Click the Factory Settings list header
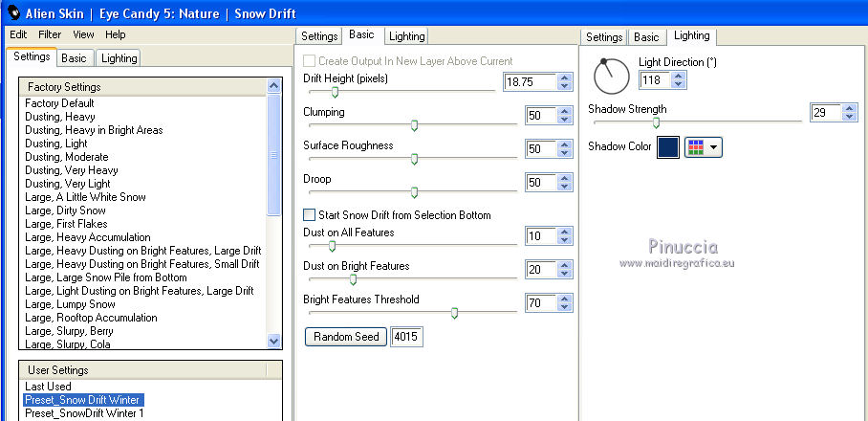The height and width of the screenshot is (421, 868). click(x=142, y=87)
